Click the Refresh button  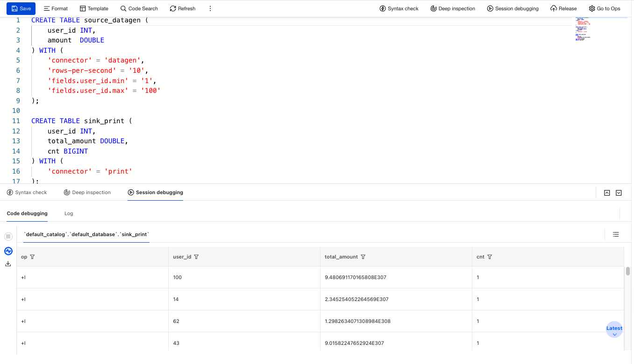pos(183,8)
